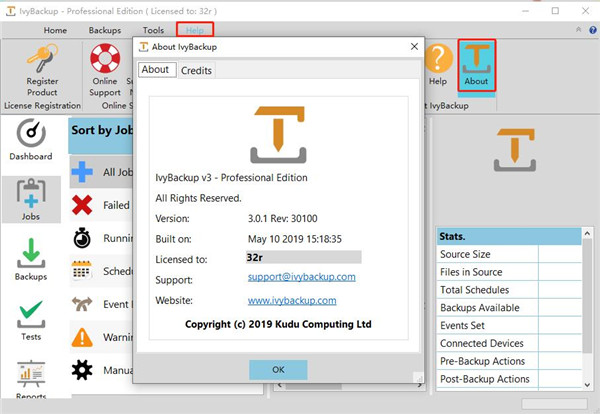
Task: Click OK button in About dialog
Action: click(278, 370)
